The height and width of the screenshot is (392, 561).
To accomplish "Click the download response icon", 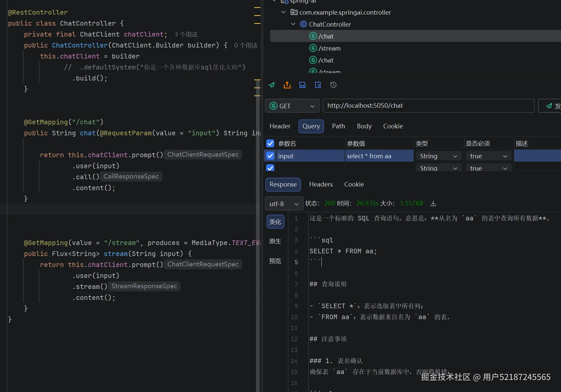I will coord(433,203).
